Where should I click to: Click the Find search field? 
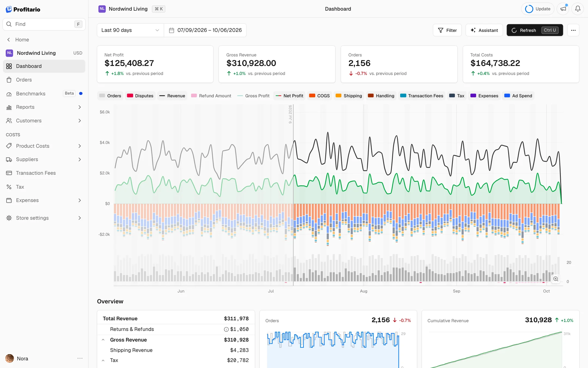(44, 24)
